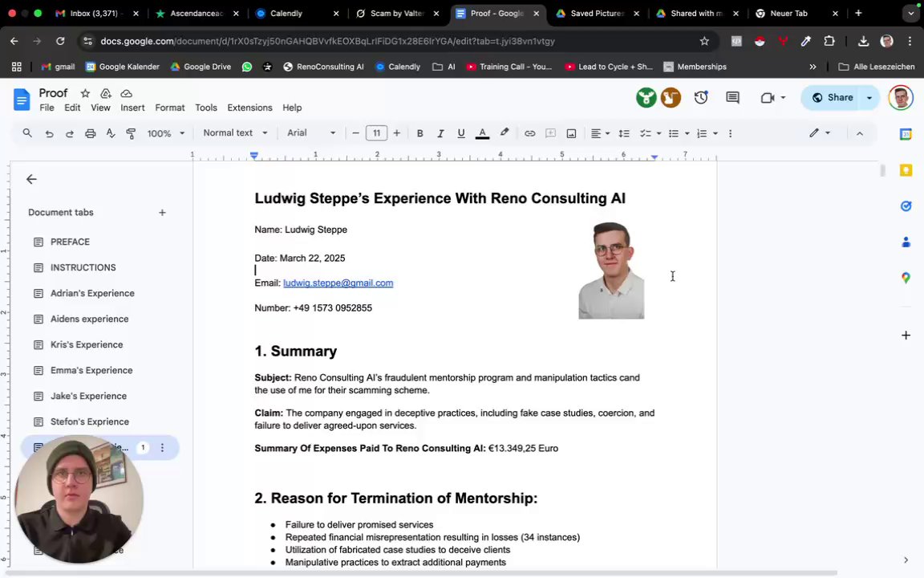The height and width of the screenshot is (578, 924).
Task: Add a comment from the toolbar
Action: click(550, 133)
